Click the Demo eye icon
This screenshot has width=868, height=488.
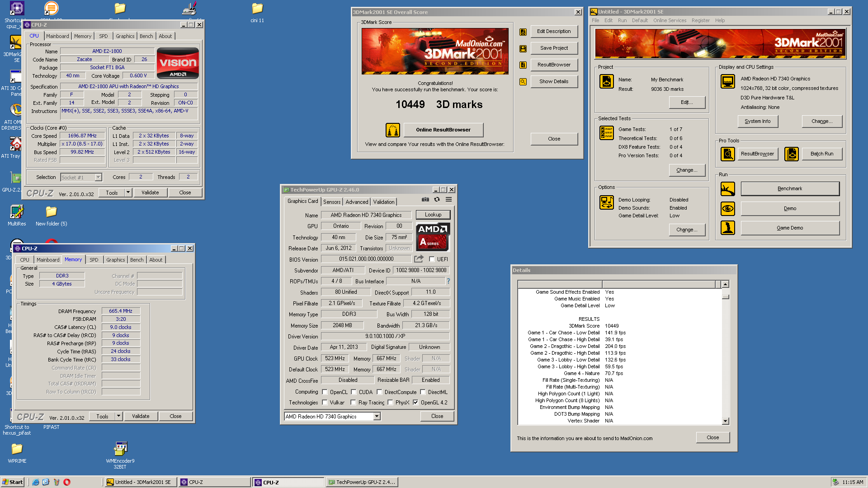[728, 209]
